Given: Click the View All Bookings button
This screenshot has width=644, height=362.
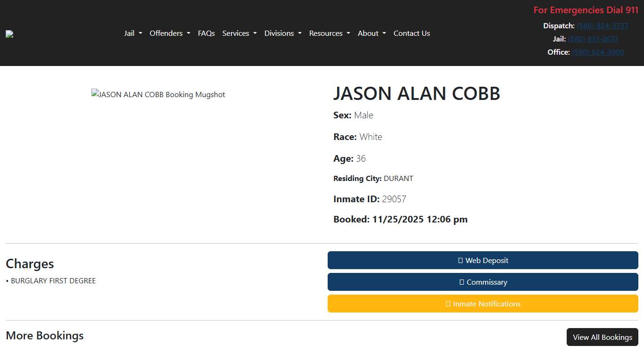Looking at the screenshot, I should 602,337.
